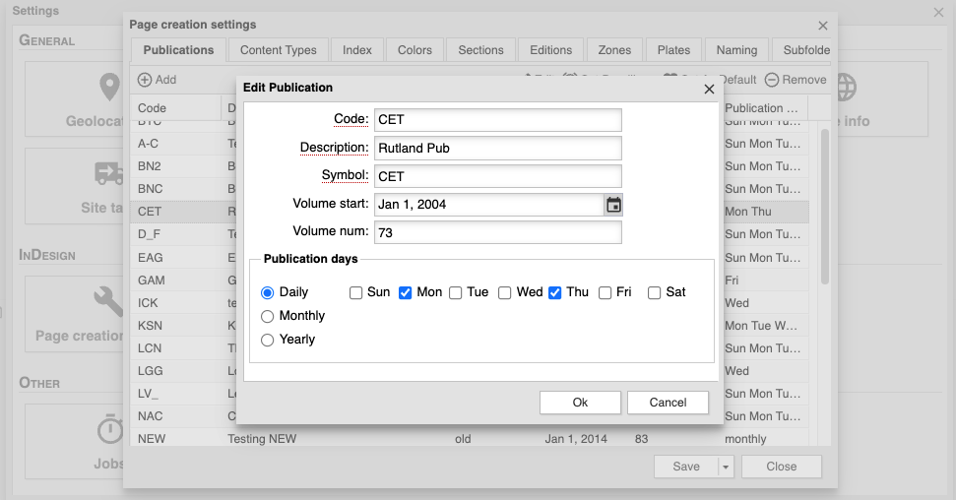Select the A-C publication row
The height and width of the screenshot is (500, 956).
point(469,144)
